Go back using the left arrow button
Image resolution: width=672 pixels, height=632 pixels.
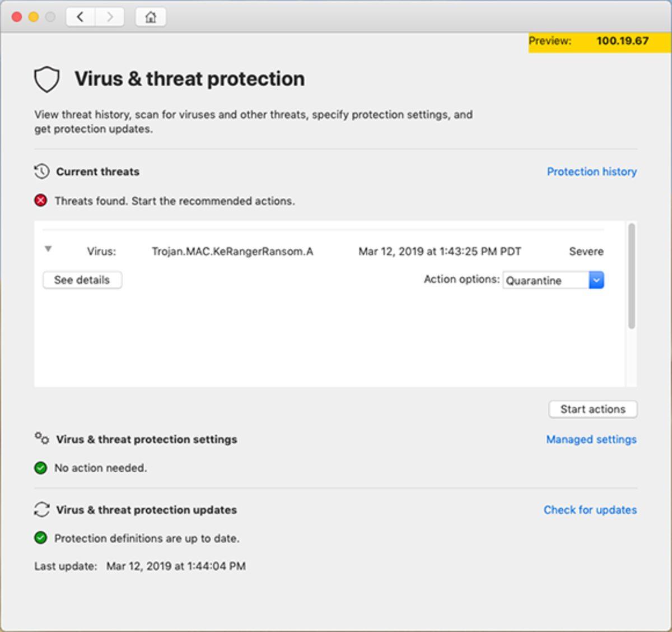tap(80, 17)
